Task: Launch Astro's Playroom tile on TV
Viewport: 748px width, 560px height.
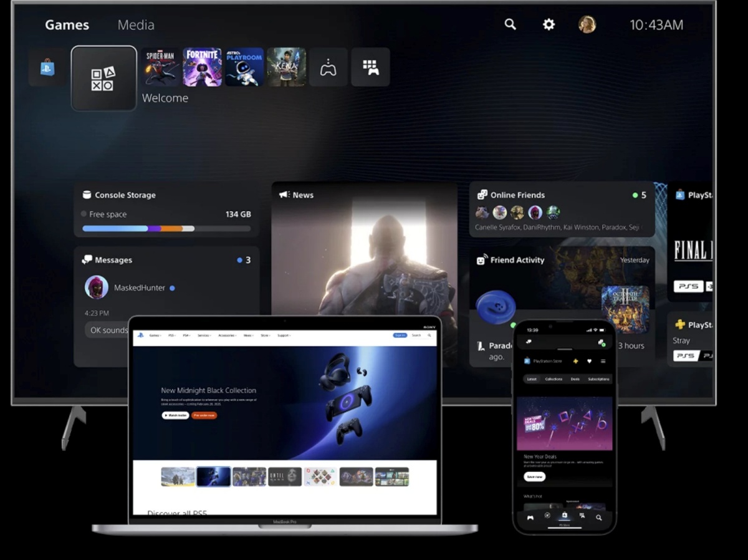Action: coord(244,67)
